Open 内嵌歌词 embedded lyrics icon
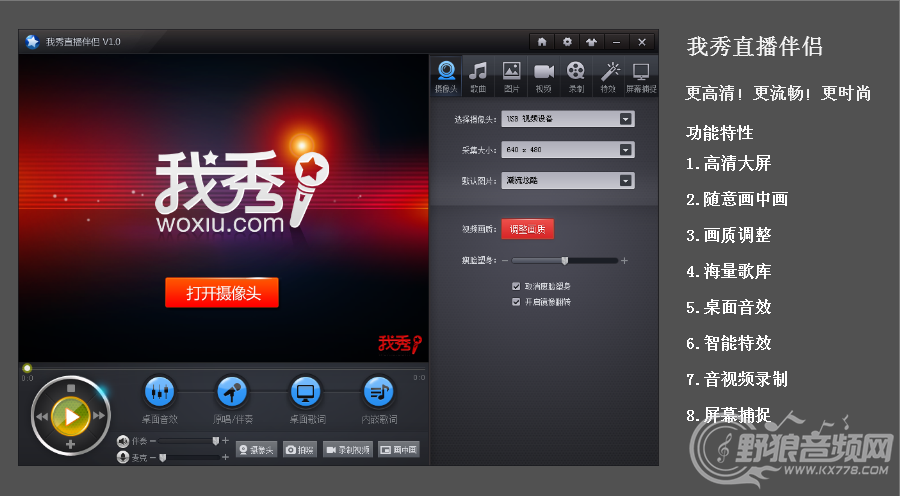 [379, 392]
